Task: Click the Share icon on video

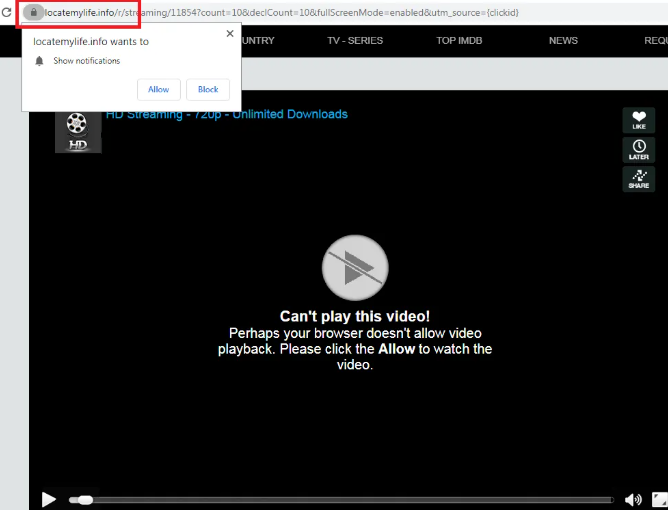Action: tap(638, 178)
